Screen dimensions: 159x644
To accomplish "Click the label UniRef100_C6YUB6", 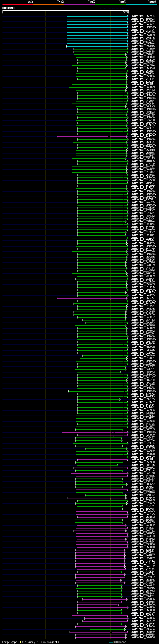I will click(x=143, y=638).
